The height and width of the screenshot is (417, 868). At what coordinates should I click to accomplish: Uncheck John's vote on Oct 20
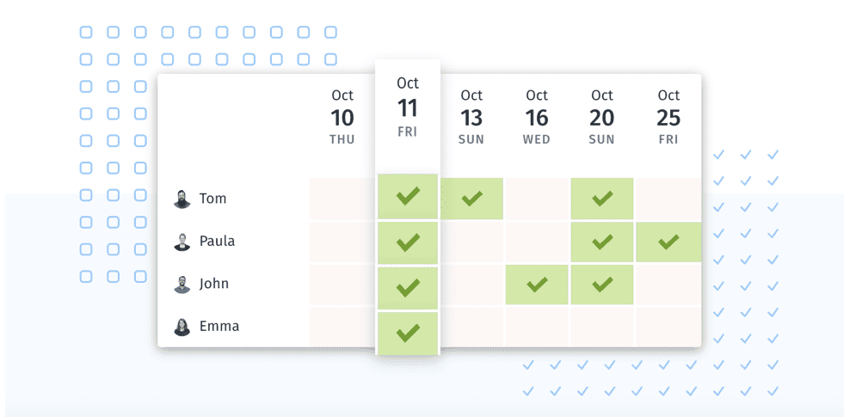[602, 285]
